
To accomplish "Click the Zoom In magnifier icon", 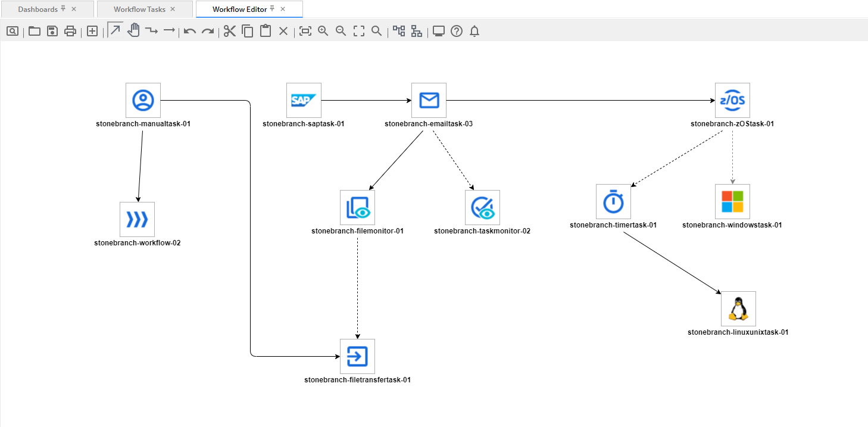I will point(323,31).
